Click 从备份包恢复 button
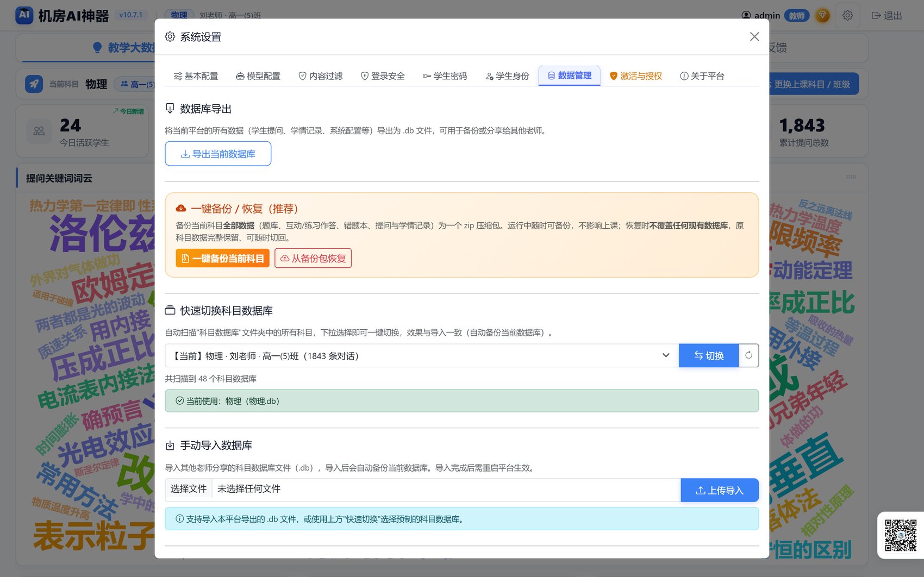 point(313,258)
